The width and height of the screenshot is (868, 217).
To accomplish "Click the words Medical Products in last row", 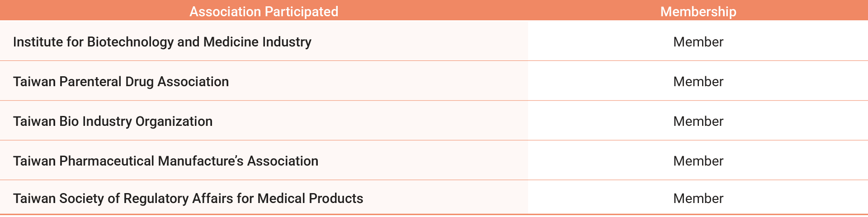I will pos(310,199).
